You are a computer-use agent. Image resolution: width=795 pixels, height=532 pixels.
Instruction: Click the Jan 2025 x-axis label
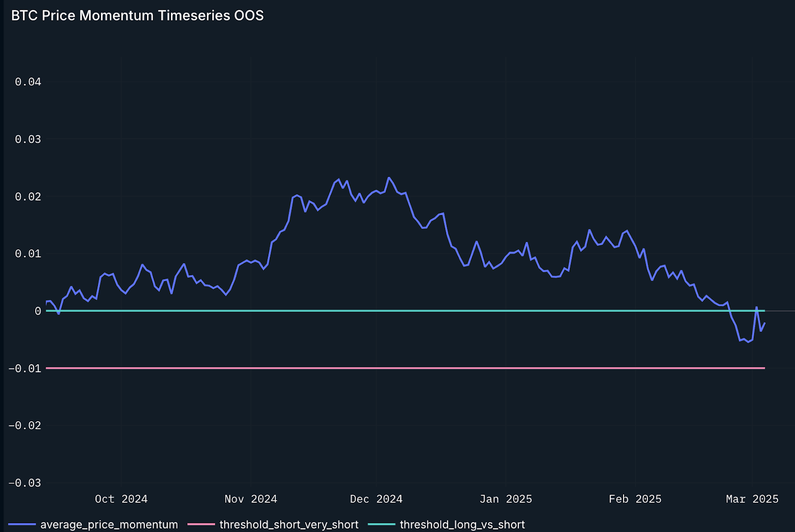[506, 499]
